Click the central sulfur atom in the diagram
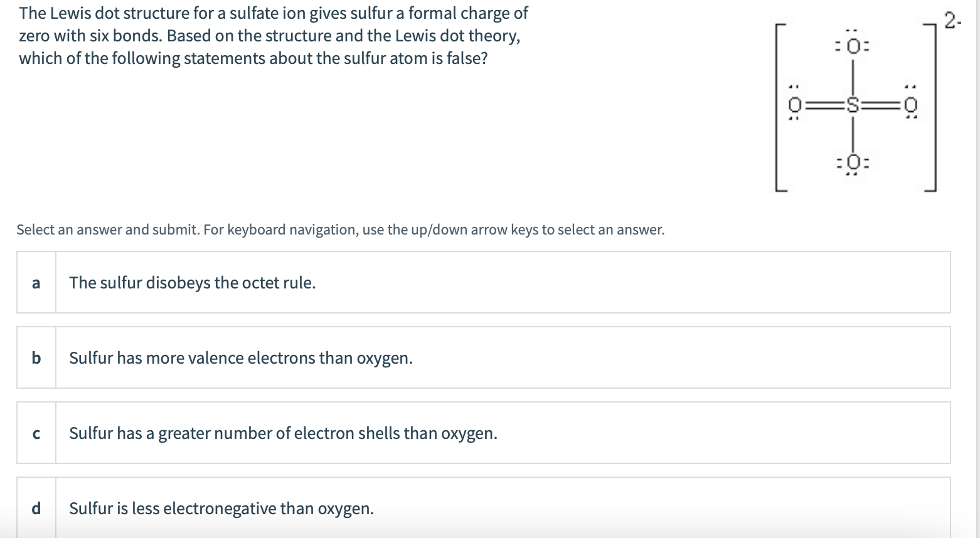 [853, 105]
